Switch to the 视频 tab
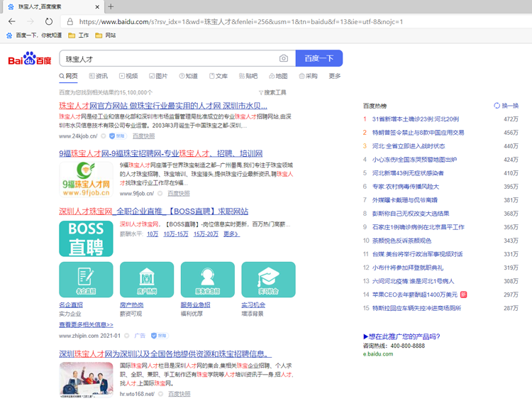Screen dimensions: 532x401 [128, 76]
